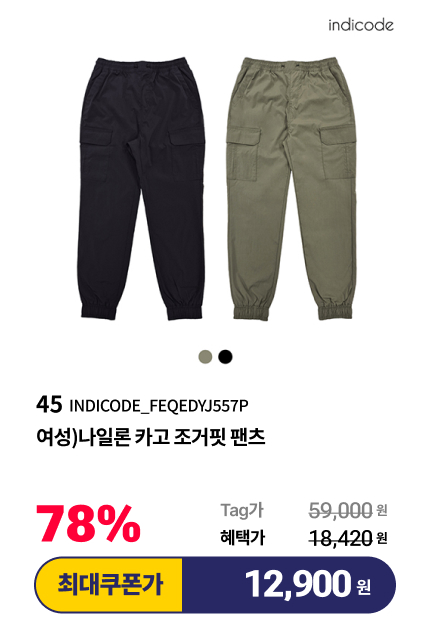View the khaki jogger pants image

pos(291,188)
